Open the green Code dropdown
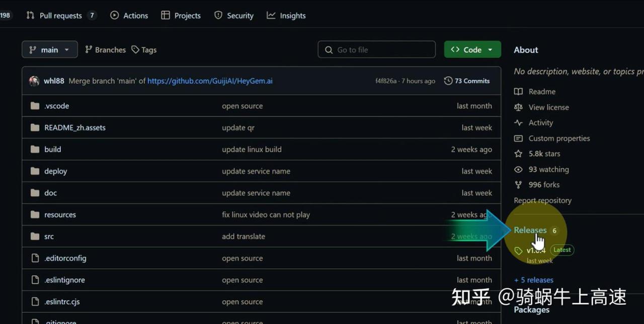Viewport: 644px width, 324px height. pyautogui.click(x=472, y=50)
